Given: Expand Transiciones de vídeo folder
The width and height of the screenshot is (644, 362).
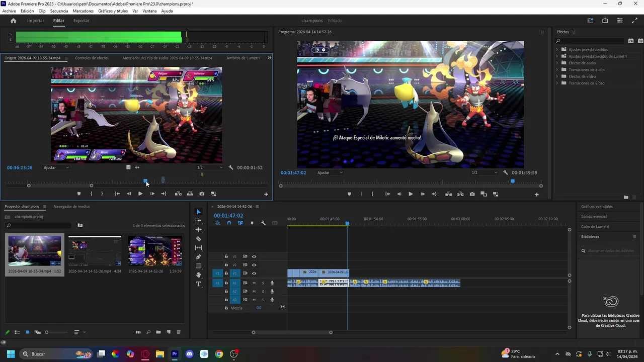Looking at the screenshot, I should (x=557, y=83).
